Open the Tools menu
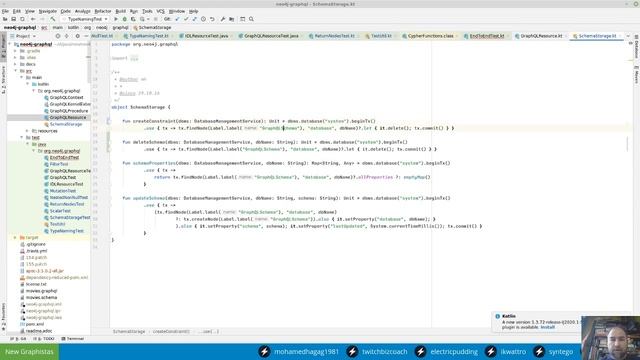The image size is (640, 360). pyautogui.click(x=147, y=11)
